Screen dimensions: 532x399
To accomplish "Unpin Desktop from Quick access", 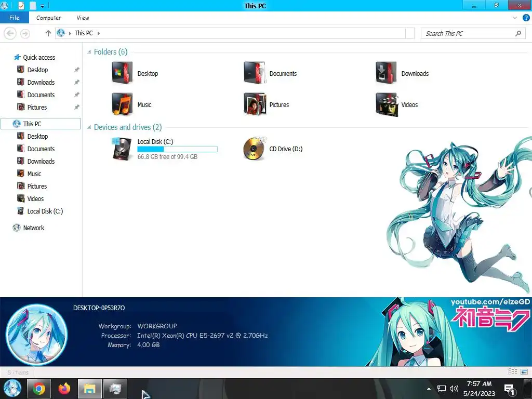I will point(77,70).
